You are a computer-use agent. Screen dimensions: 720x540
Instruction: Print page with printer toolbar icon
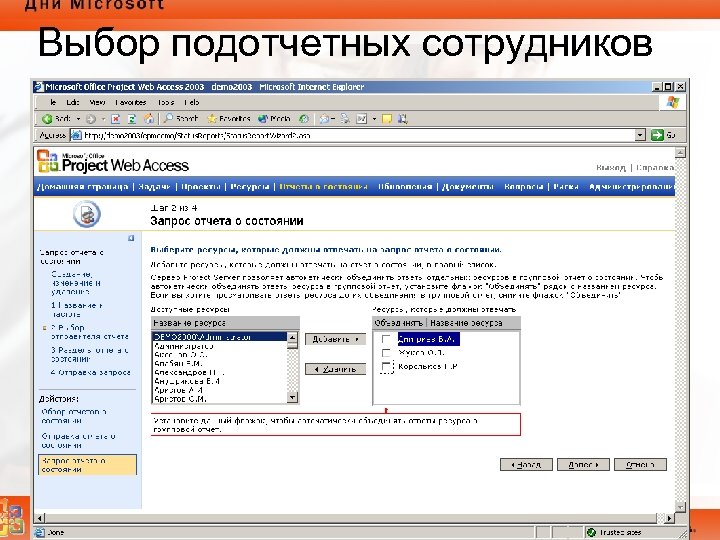(x=344, y=118)
